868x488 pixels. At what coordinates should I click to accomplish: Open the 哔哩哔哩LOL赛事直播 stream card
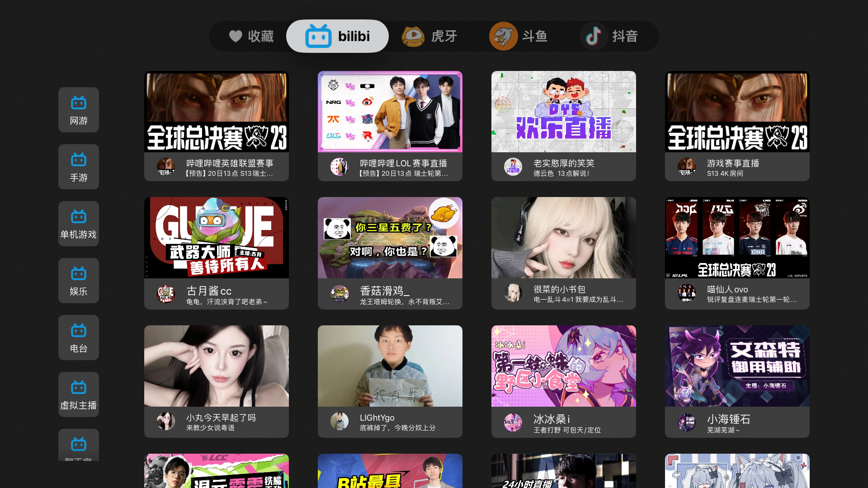[390, 126]
